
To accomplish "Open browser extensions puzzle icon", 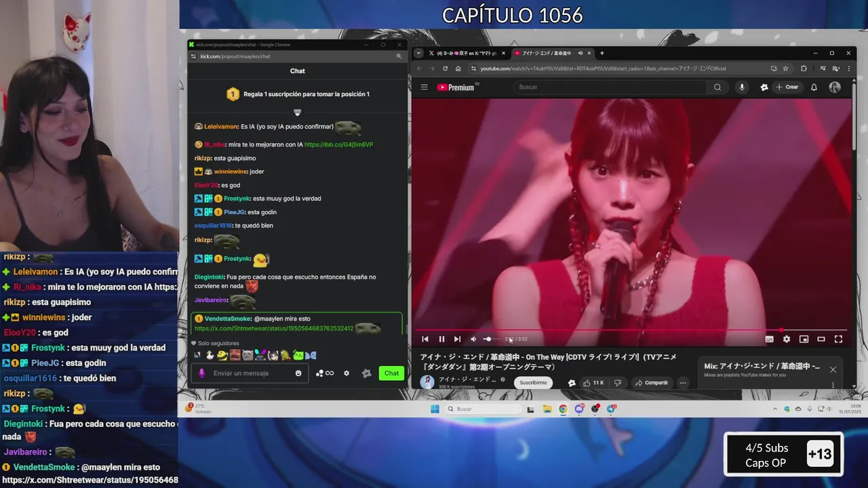I will [x=804, y=68].
